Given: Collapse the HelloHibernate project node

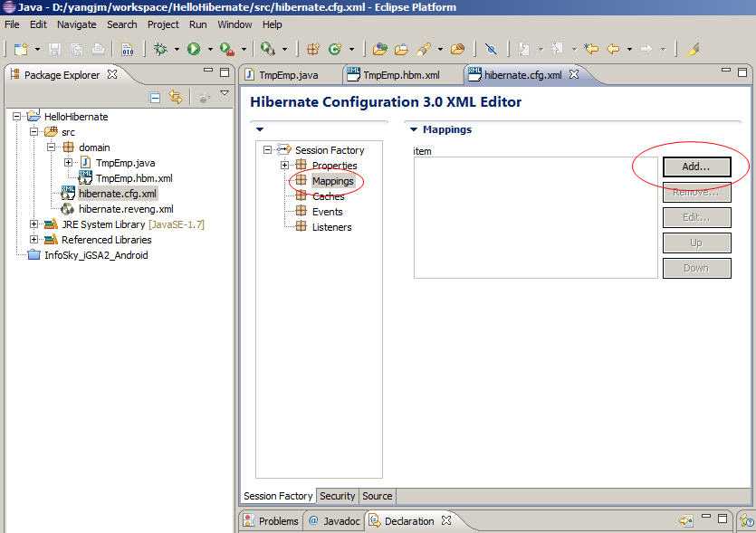Looking at the screenshot, I should coord(16,116).
